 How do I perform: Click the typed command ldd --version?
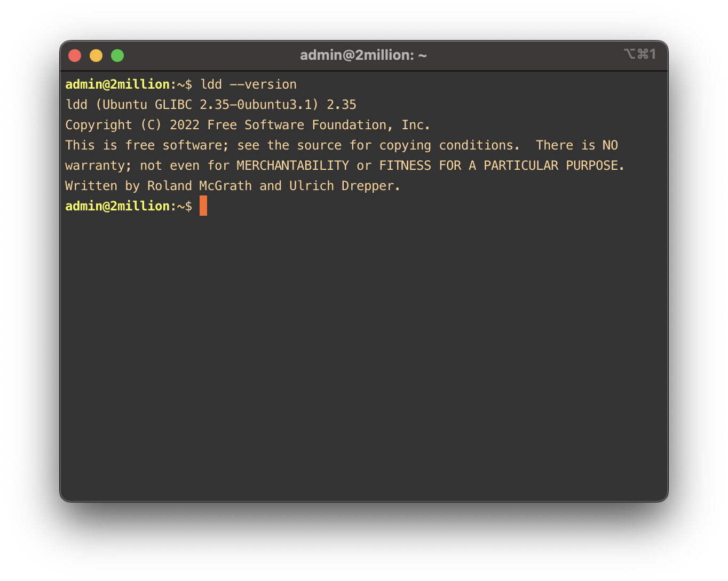click(248, 84)
